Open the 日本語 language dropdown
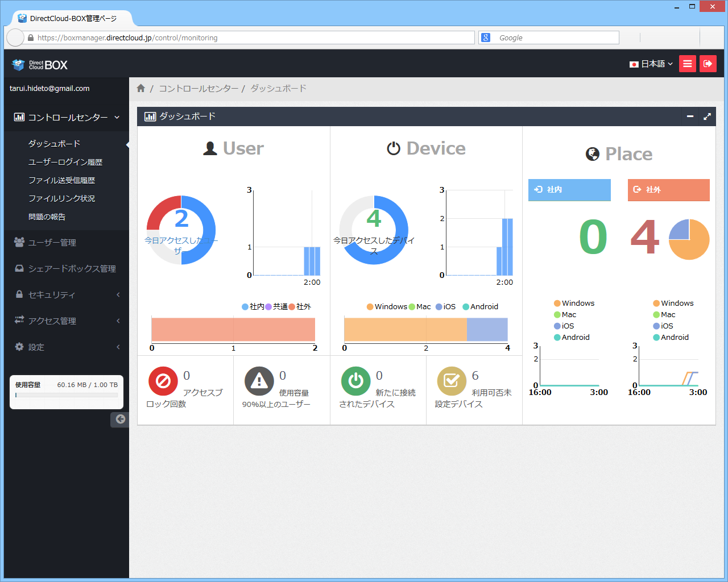Image resolution: width=728 pixels, height=582 pixels. [651, 64]
